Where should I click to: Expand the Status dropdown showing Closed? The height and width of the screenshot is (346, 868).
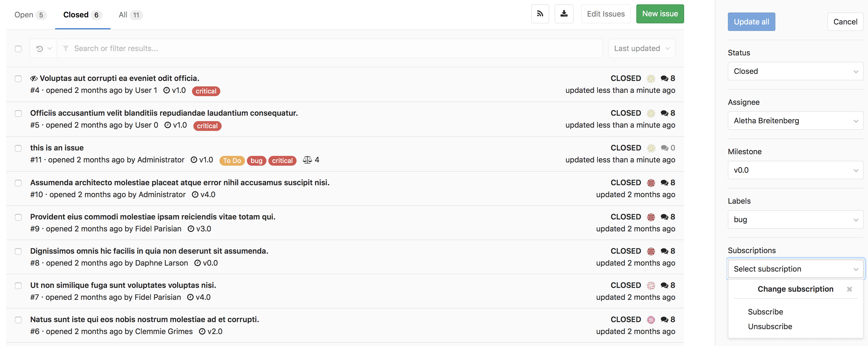[x=795, y=71]
